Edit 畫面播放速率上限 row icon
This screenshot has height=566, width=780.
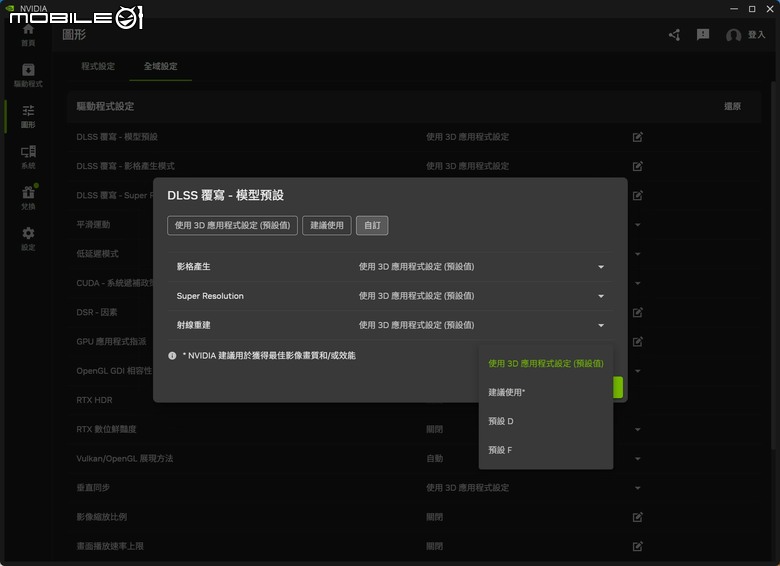point(637,546)
